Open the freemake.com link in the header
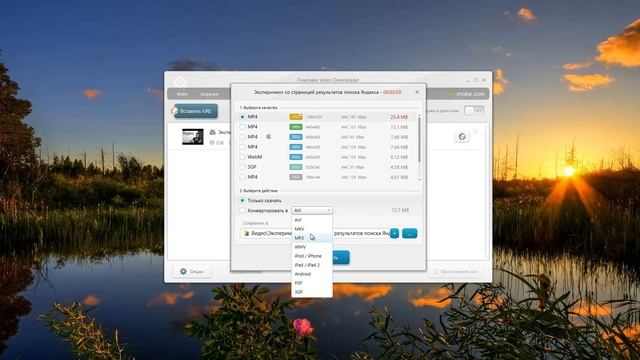640x360 pixels. [465, 94]
